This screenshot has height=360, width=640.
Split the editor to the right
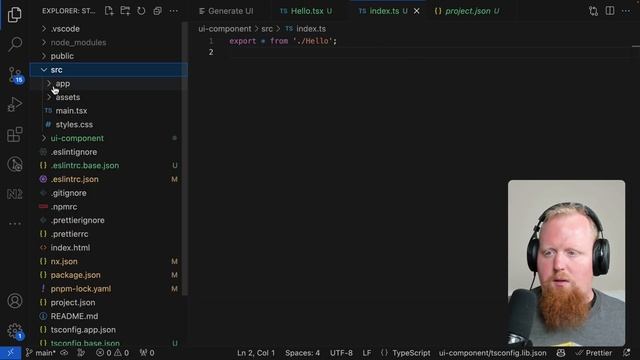(x=610, y=11)
